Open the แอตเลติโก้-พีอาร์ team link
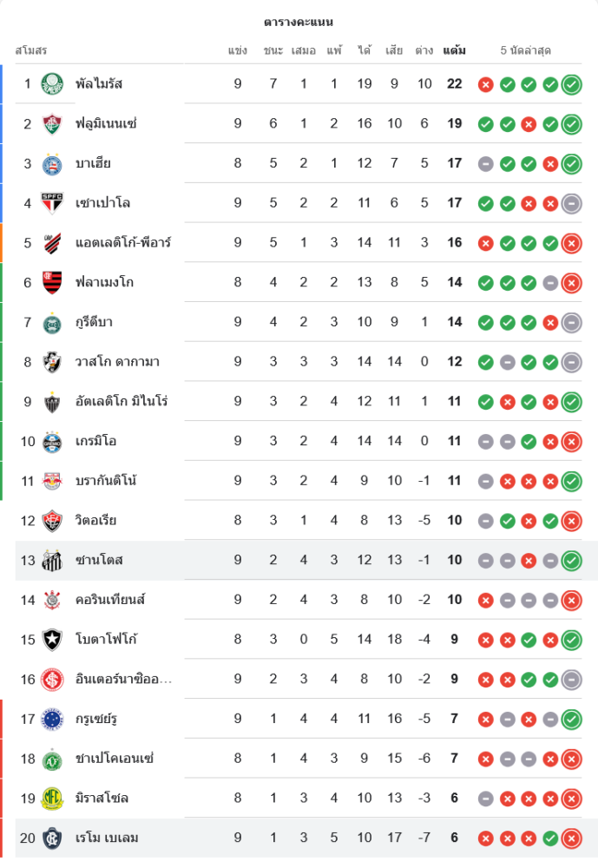Screen dimensions: 598x868 pyautogui.click(x=122, y=243)
